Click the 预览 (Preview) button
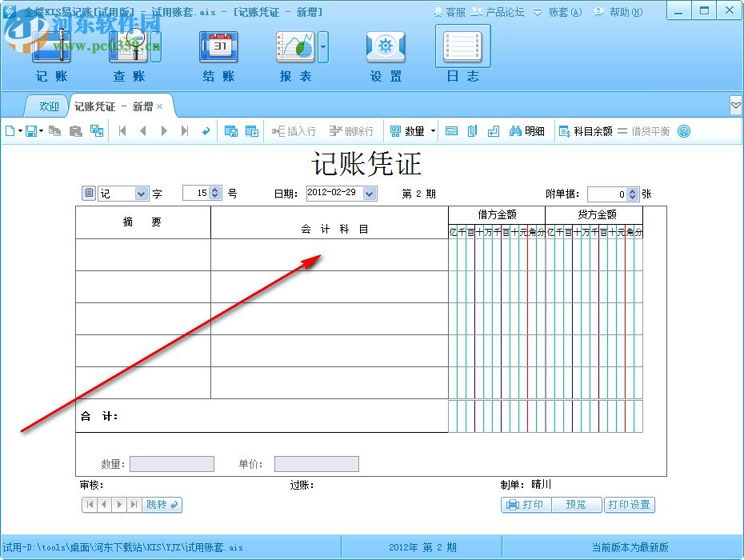The image size is (744, 560). point(576,505)
